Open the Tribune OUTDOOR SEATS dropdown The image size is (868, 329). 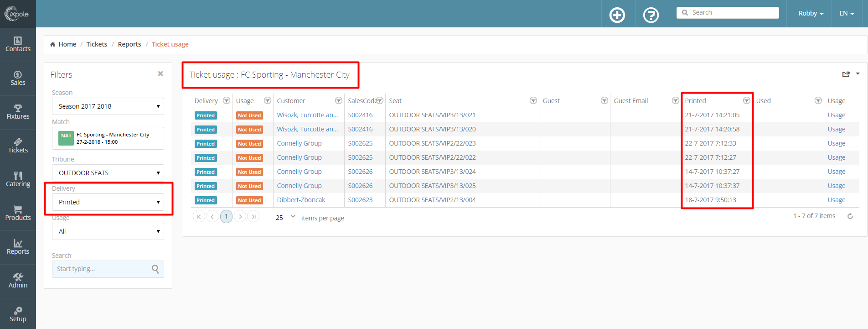tap(108, 173)
